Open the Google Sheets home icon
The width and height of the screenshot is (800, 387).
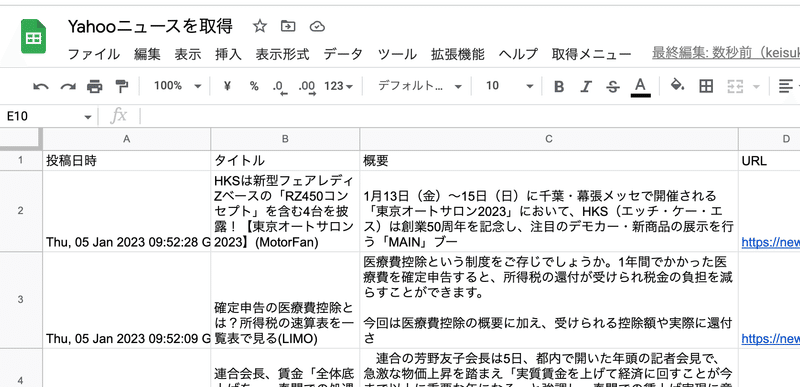(x=33, y=36)
